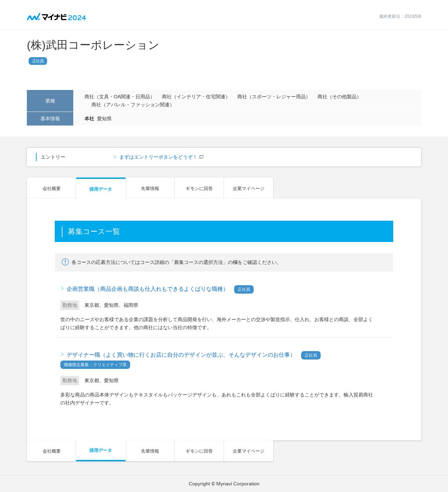Click the chevron before デザイナー職 course
This screenshot has height=492, width=448.
click(62, 354)
